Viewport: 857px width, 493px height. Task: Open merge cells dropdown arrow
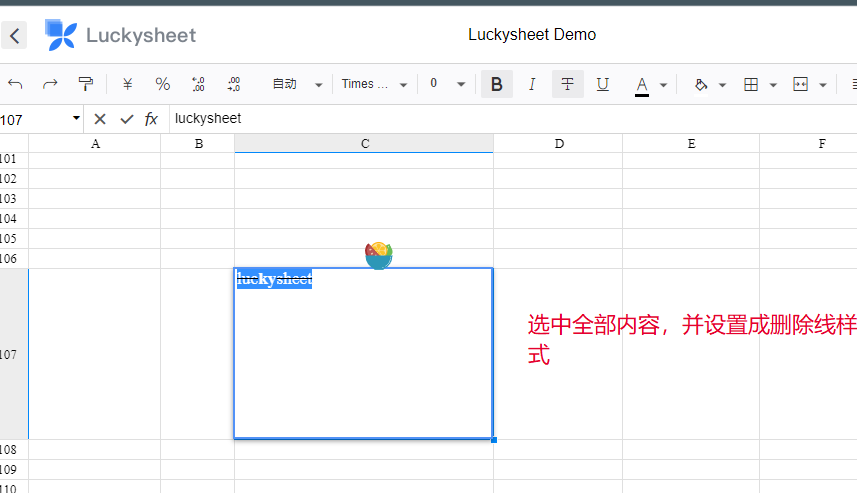point(823,85)
